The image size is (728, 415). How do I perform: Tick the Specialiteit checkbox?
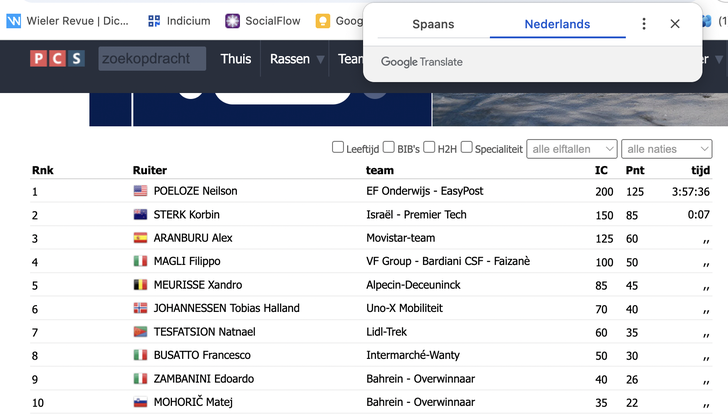pyautogui.click(x=467, y=148)
